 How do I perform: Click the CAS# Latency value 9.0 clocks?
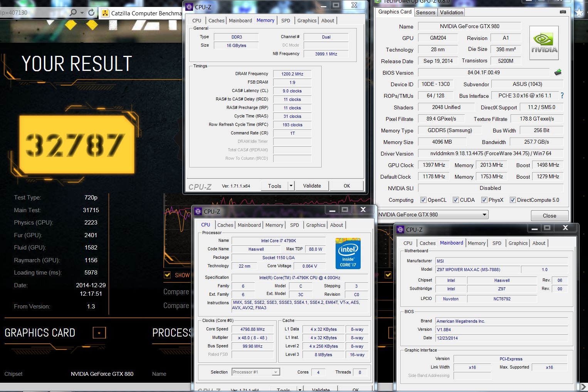coord(292,91)
